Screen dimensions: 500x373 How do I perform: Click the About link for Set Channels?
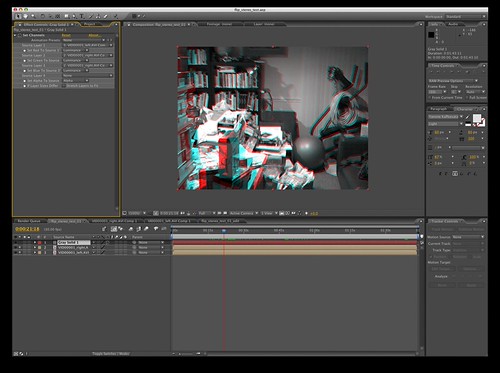[x=94, y=35]
